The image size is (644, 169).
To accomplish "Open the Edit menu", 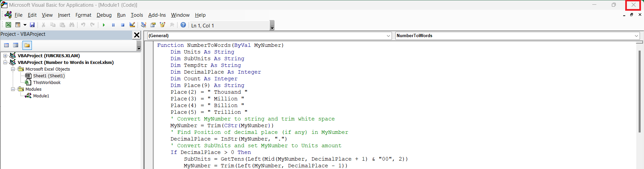I will 32,15.
